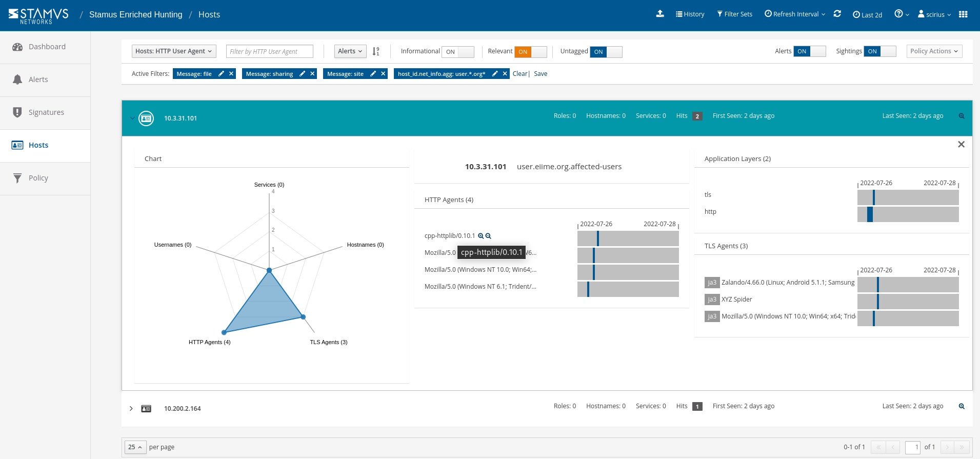Open the help menu
This screenshot has height=459, width=980.
(x=902, y=14)
